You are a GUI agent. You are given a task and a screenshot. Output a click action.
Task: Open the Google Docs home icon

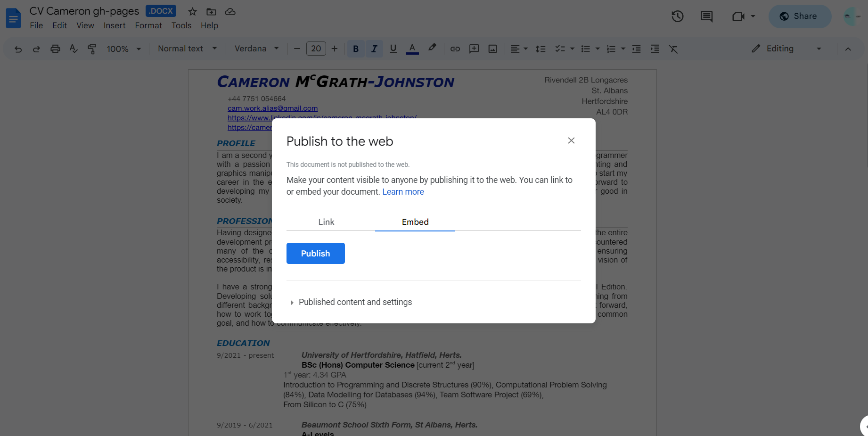coord(13,18)
